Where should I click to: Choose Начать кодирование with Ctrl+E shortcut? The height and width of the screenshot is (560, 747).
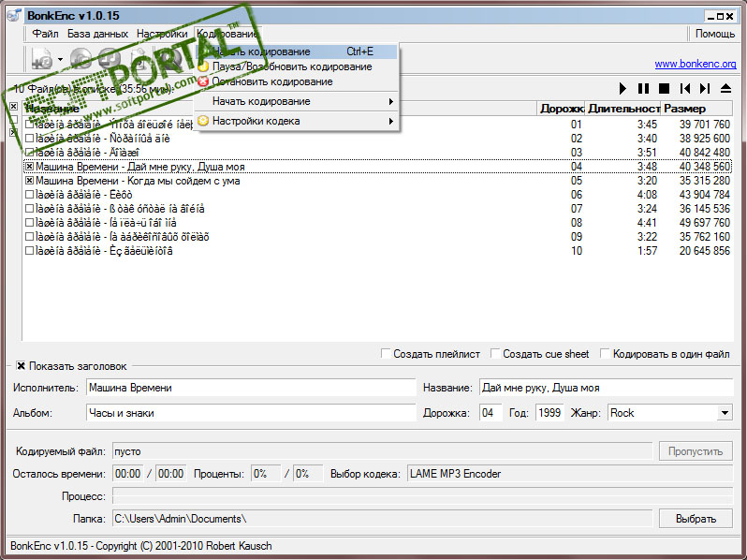point(297,52)
